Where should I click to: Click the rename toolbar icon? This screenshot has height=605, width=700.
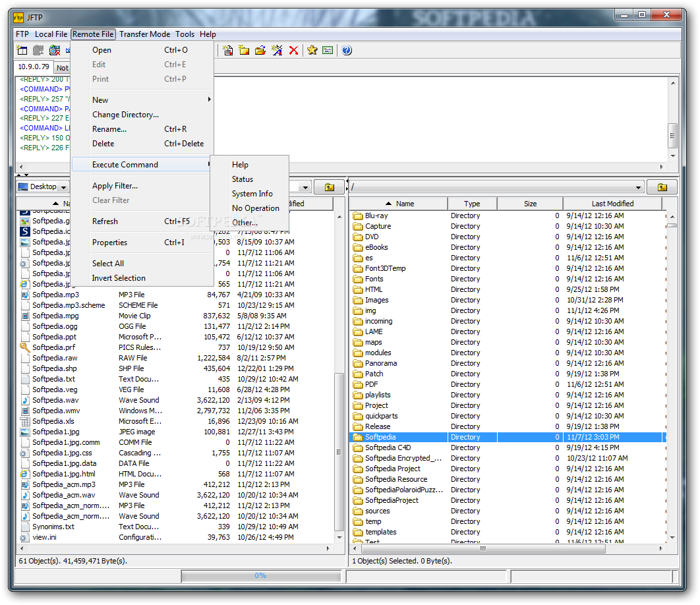coord(277,50)
